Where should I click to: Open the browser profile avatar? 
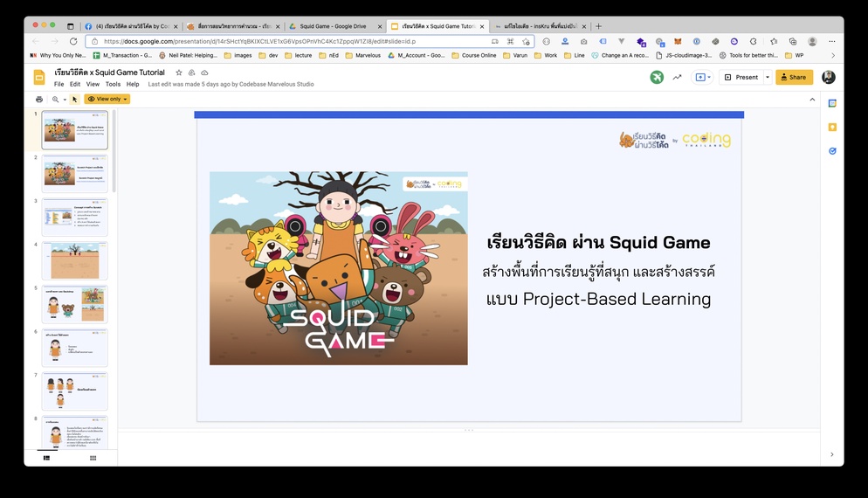pyautogui.click(x=812, y=41)
